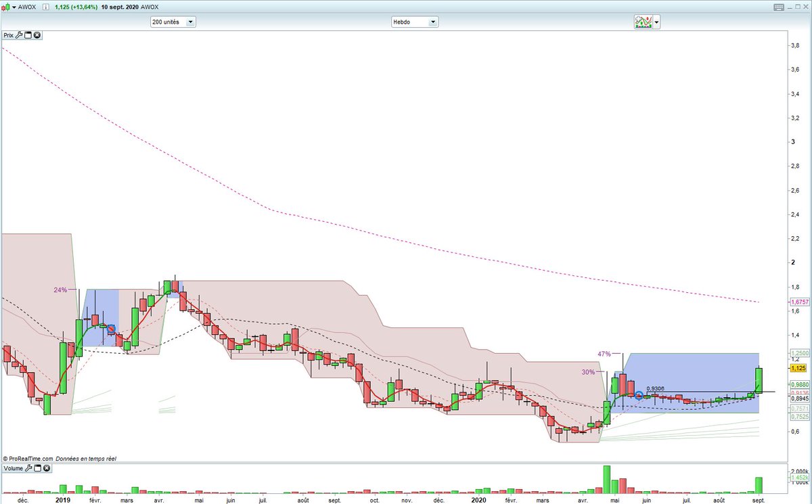This screenshot has height=504, width=812.
Task: Click the Volume panel label
Action: tap(13, 468)
